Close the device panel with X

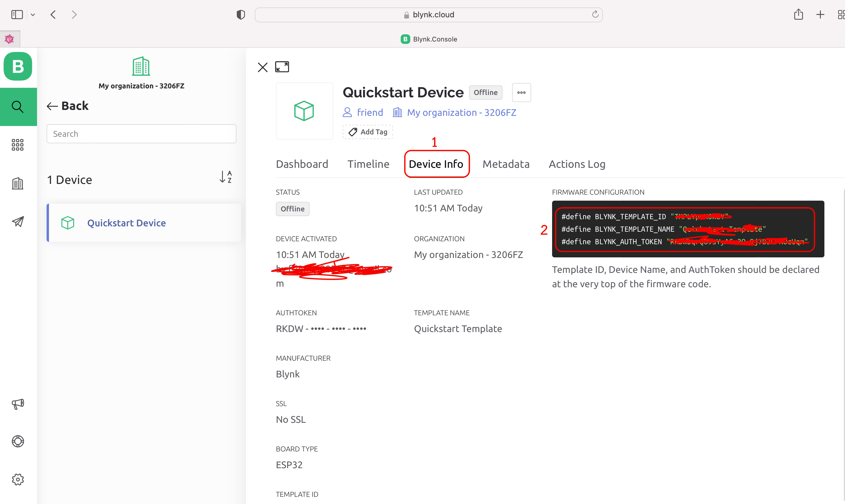tap(262, 67)
